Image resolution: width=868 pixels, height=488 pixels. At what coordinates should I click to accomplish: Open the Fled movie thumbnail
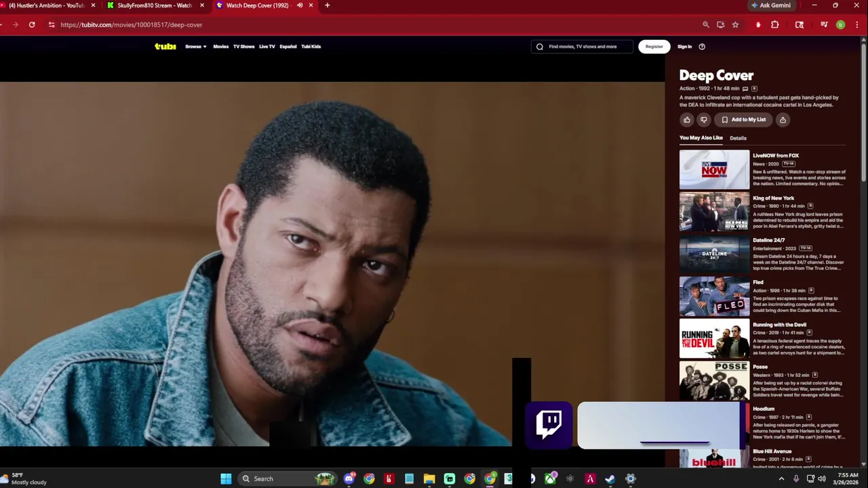coord(714,296)
